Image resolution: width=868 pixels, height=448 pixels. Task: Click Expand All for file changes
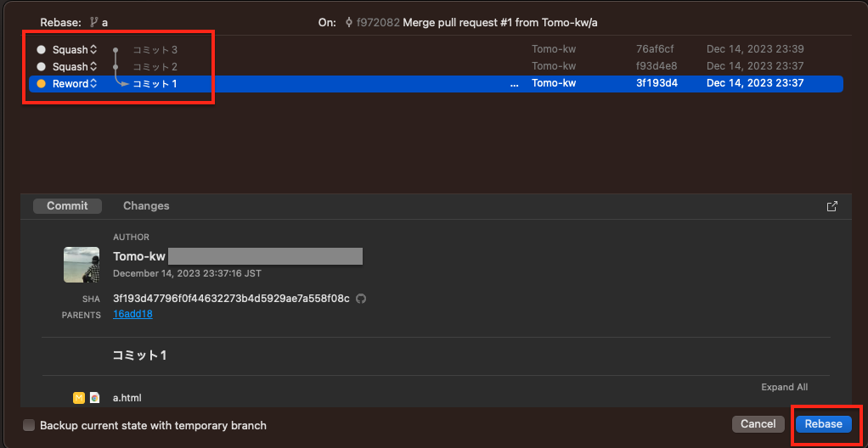[x=784, y=387]
